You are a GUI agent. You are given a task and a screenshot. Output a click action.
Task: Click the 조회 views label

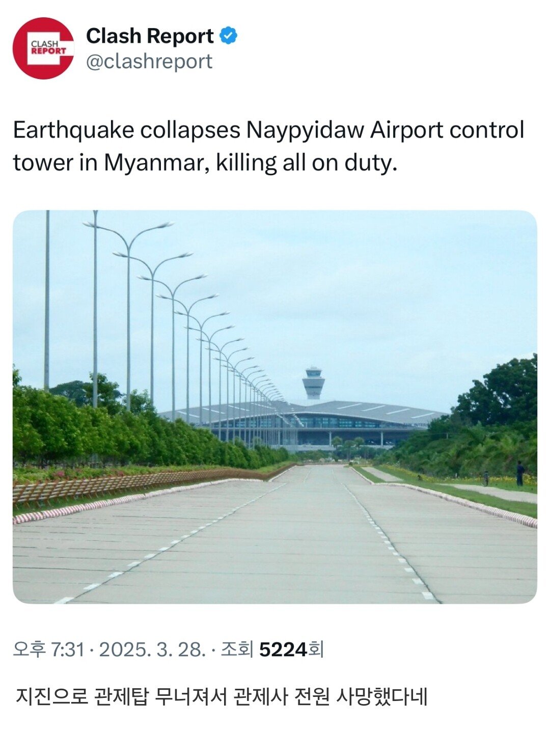237,650
